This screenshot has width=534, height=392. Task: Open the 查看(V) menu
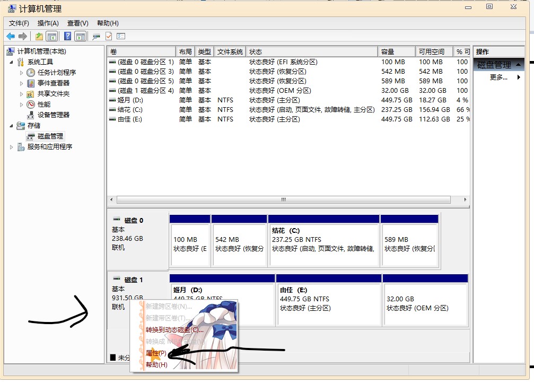tap(77, 23)
